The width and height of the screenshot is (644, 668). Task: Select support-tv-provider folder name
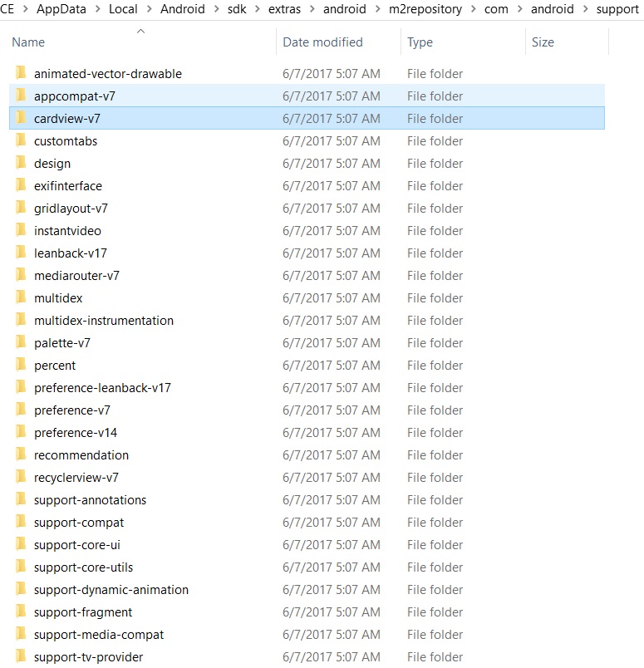(89, 656)
